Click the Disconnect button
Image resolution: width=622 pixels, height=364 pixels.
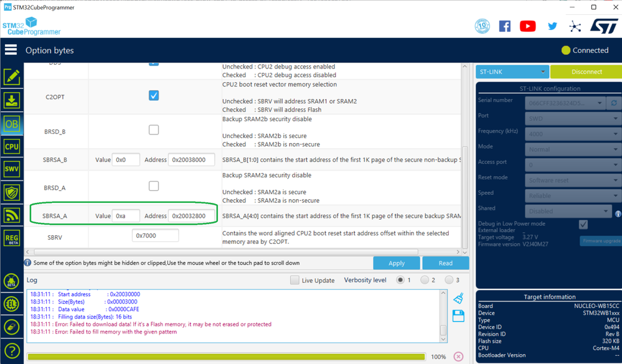587,72
